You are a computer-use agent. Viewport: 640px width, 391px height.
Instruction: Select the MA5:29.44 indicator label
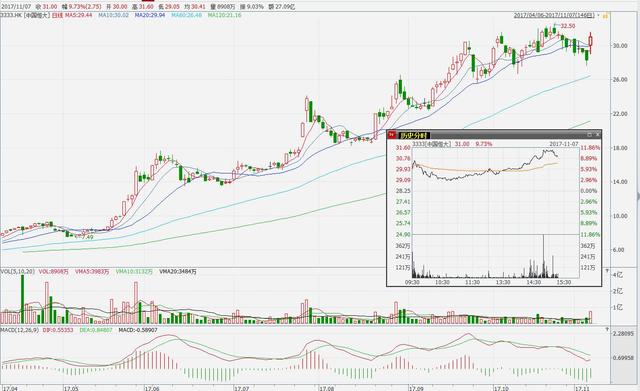tap(79, 15)
